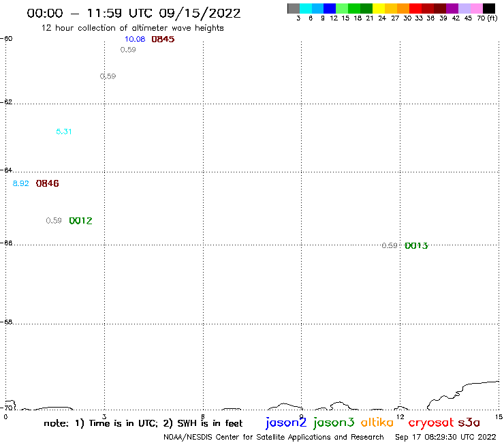Click the orange swatch in the color scale
Image resolution: width=504 pixels, height=443 pixels.
[x=403, y=9]
